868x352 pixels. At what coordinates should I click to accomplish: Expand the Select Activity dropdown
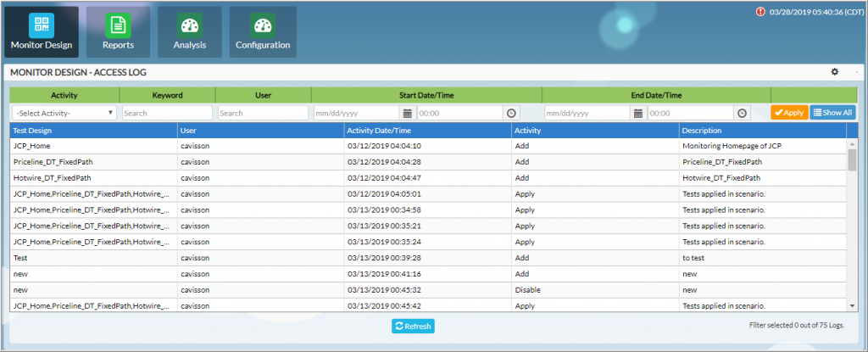tap(64, 113)
